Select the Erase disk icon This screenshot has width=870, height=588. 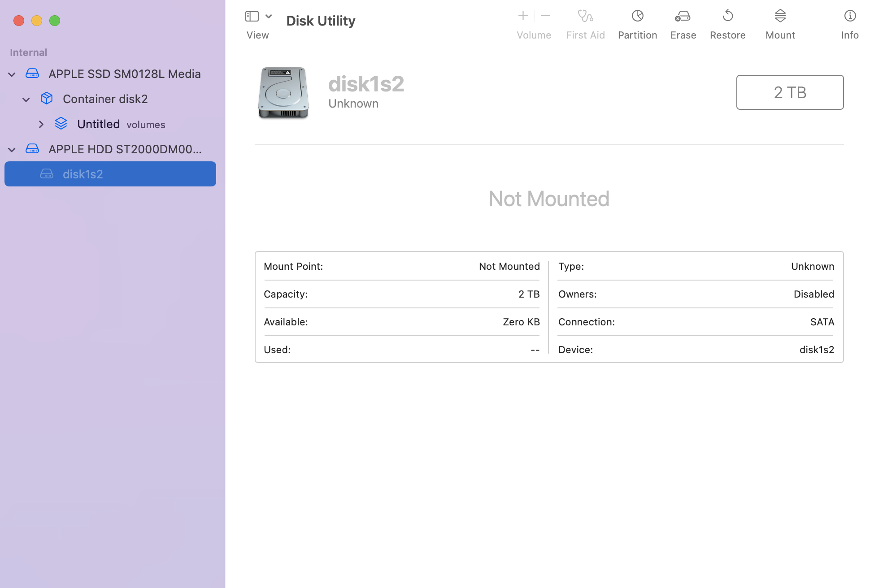(683, 17)
